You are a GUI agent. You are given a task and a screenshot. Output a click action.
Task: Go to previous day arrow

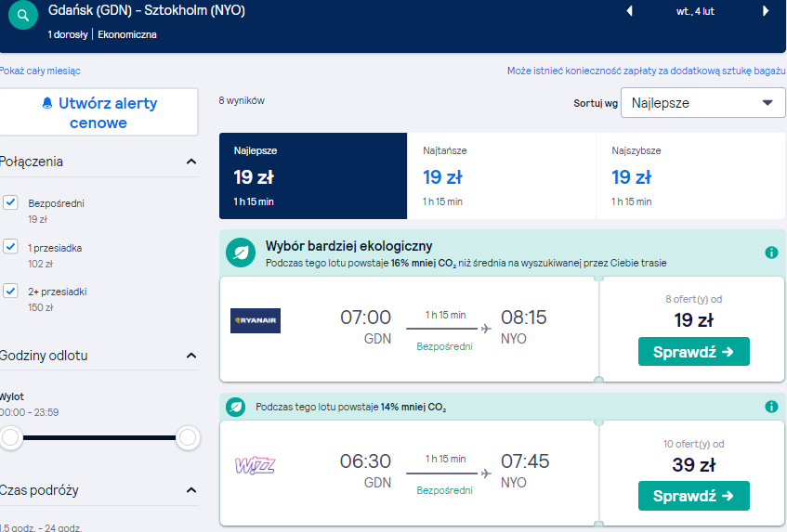[x=629, y=11]
